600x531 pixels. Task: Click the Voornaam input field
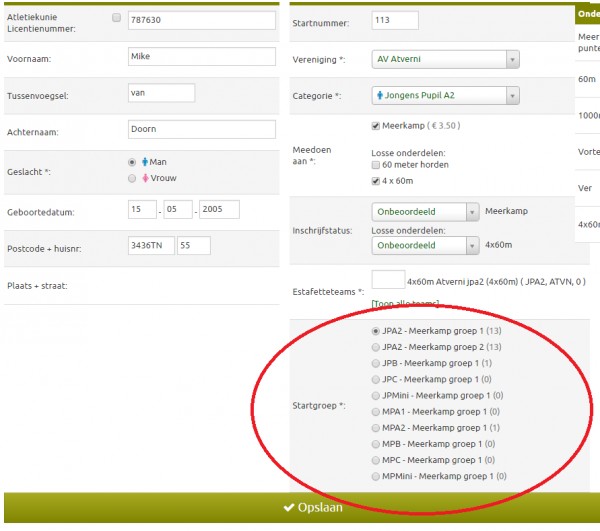[201, 57]
